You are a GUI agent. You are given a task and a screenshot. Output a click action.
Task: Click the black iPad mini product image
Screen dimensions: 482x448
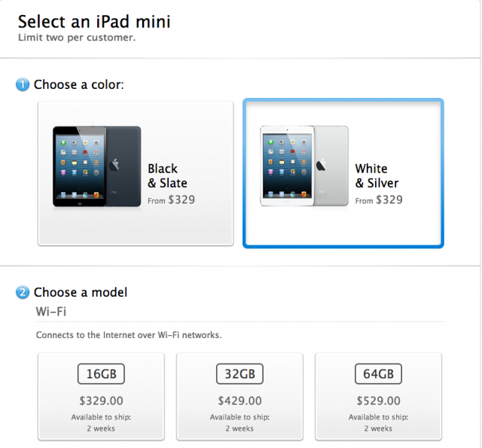pos(96,166)
